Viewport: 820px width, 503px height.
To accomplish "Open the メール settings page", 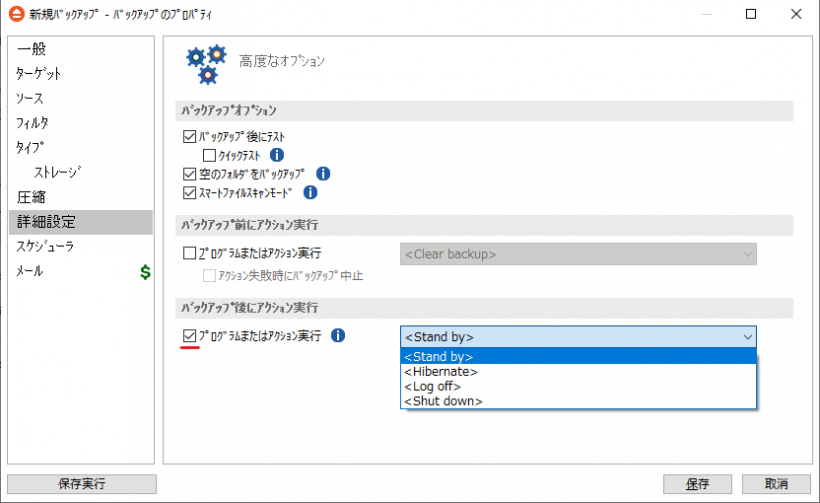I will pos(81,271).
